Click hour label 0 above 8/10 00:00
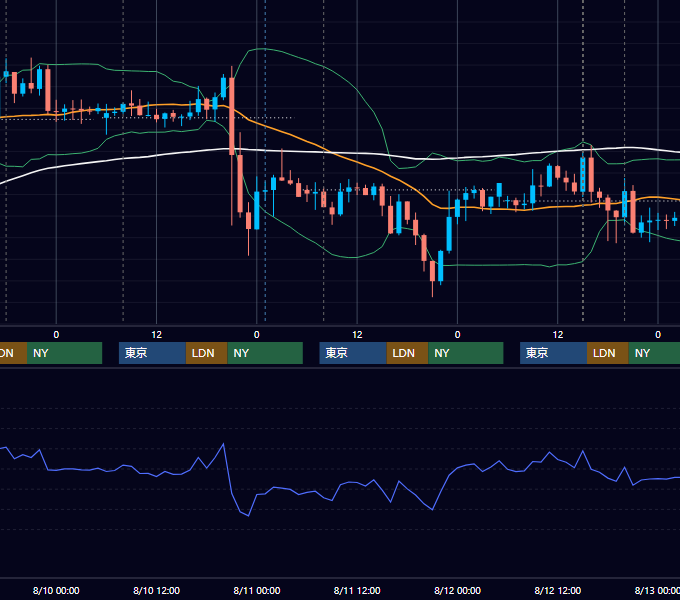Image resolution: width=680 pixels, height=600 pixels. tap(56, 335)
